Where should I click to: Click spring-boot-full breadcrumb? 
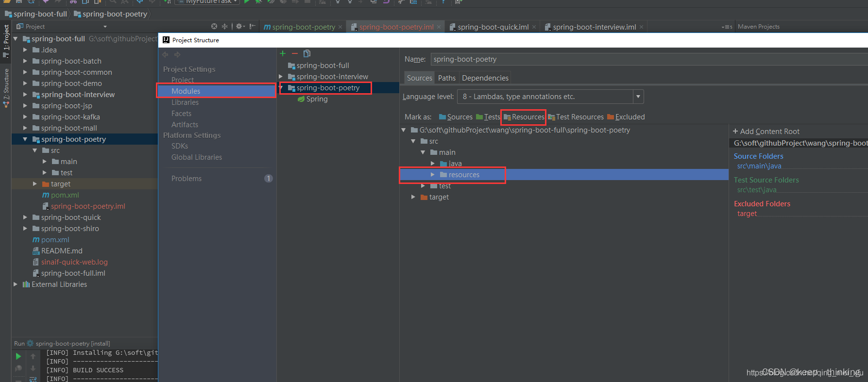coord(36,14)
